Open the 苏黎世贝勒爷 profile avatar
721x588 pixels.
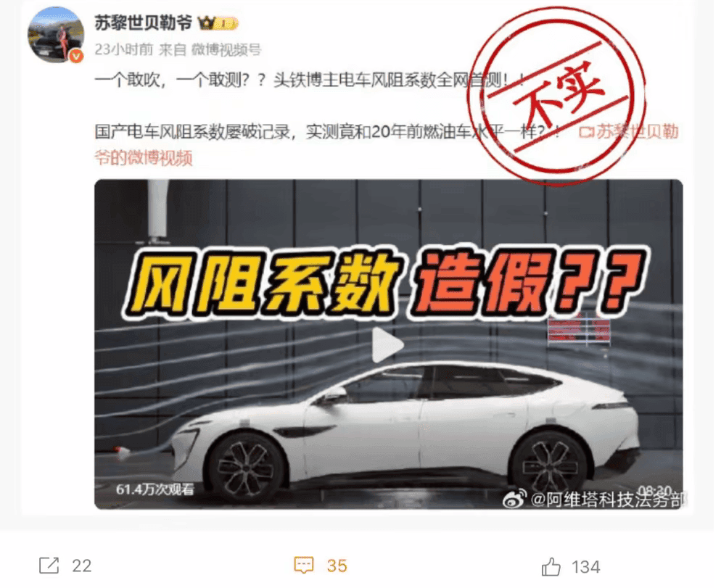click(x=56, y=35)
